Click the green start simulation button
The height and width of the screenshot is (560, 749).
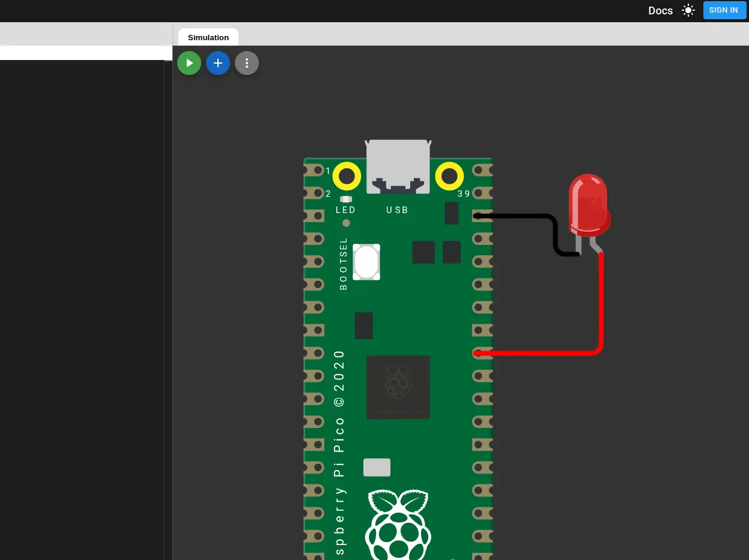(189, 62)
